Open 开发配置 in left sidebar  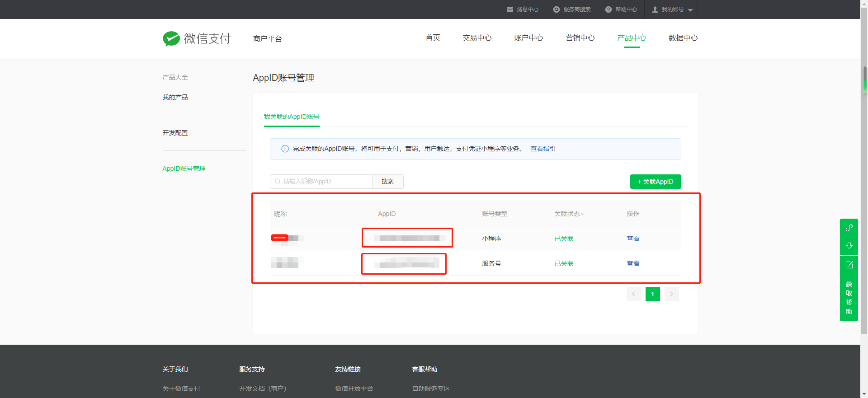pyautogui.click(x=175, y=133)
